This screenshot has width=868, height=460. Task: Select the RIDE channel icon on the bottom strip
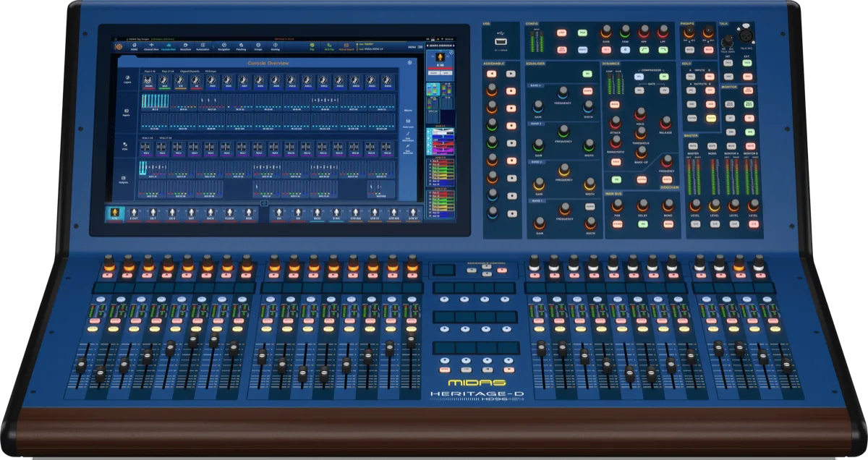click(x=249, y=213)
